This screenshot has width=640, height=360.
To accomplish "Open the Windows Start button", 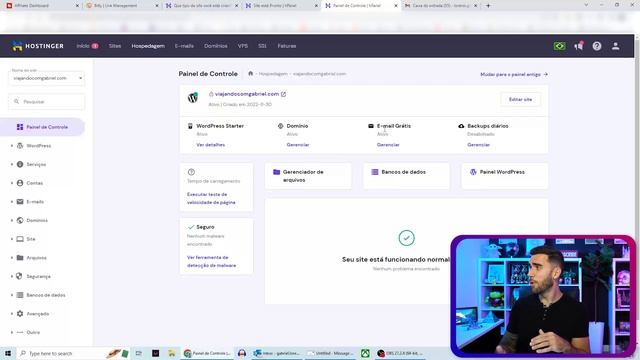I will point(8,353).
